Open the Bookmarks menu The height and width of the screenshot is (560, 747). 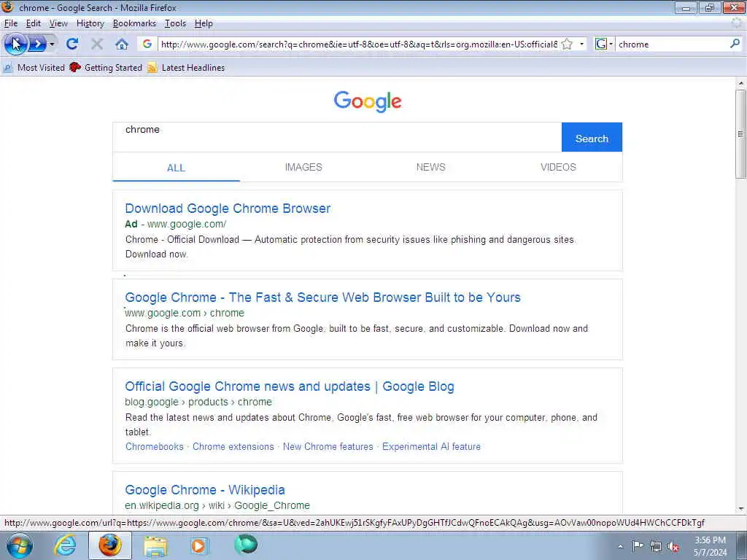[134, 23]
